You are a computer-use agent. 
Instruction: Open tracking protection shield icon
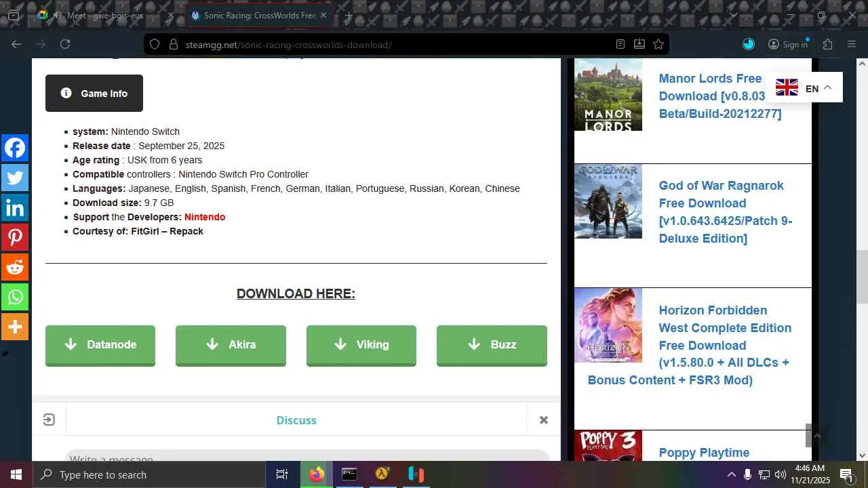click(155, 45)
